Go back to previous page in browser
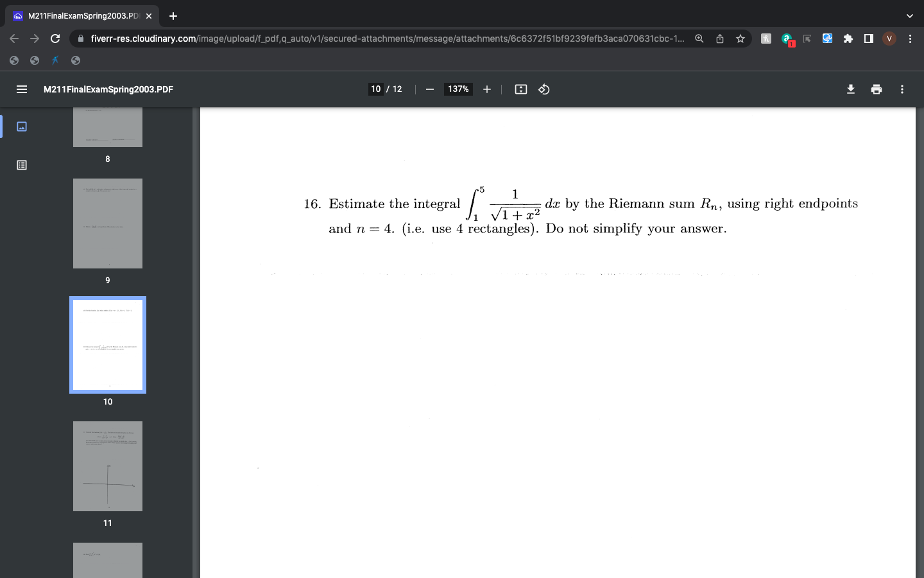924x578 pixels. 14,39
